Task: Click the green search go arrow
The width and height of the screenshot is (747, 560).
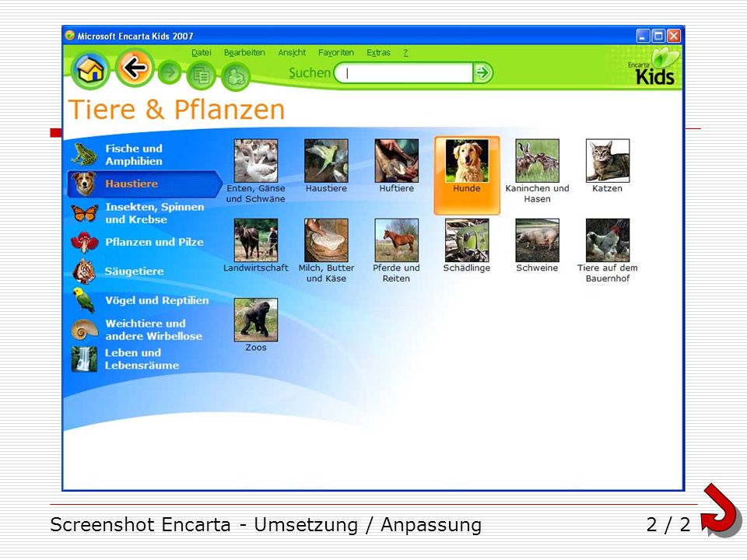Action: click(483, 73)
